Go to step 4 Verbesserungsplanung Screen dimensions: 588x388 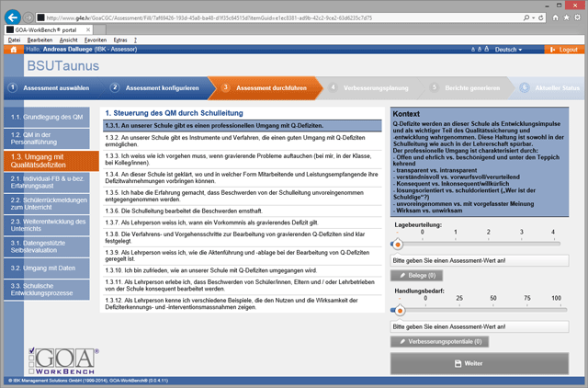tap(369, 88)
